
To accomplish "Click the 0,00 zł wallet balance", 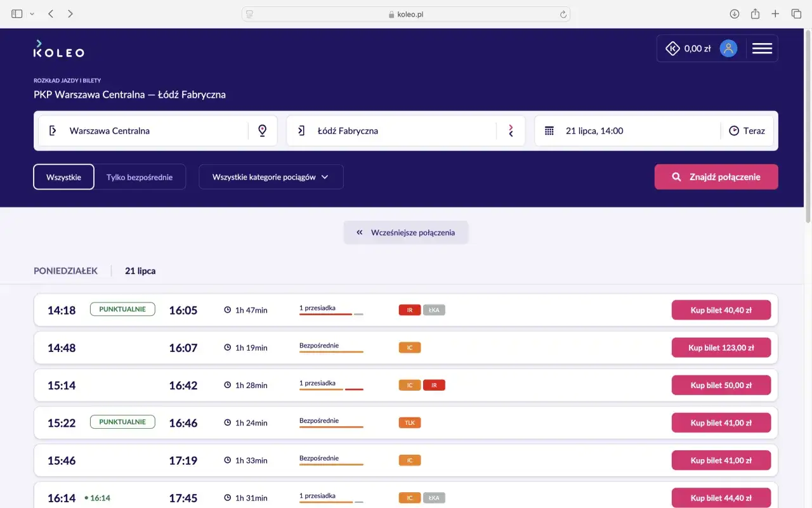I will (689, 48).
